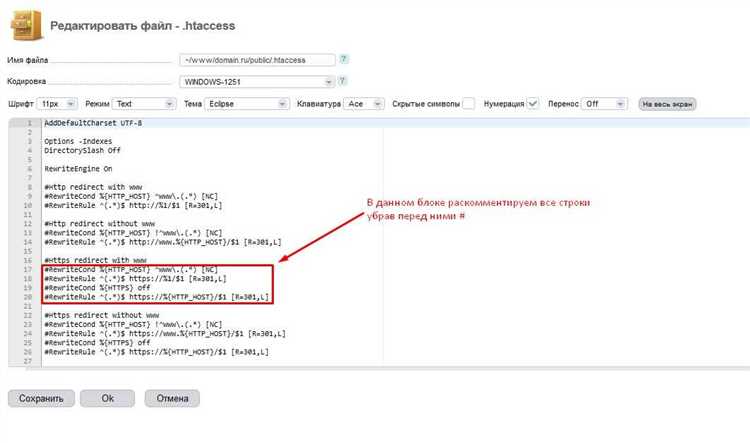Click line number 6 in gutter
This screenshot has height=443, width=750.
(29, 169)
